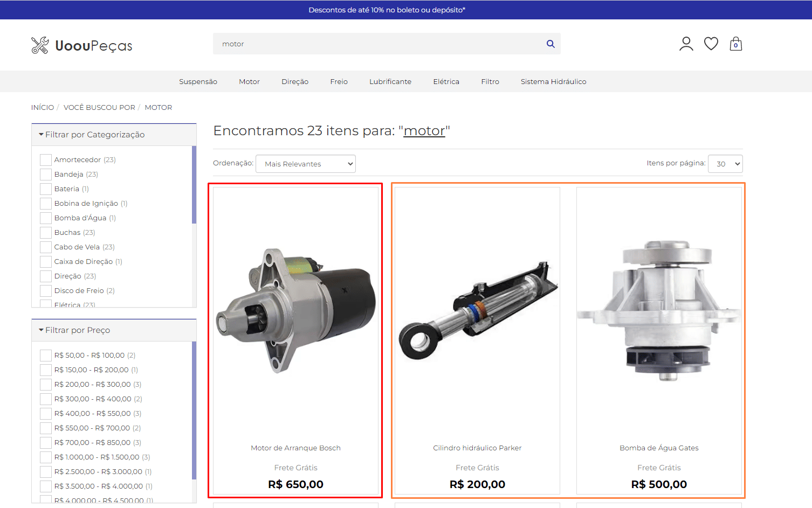The width and height of the screenshot is (812, 508).
Task: Open the Lubrificante menu category
Action: [390, 82]
